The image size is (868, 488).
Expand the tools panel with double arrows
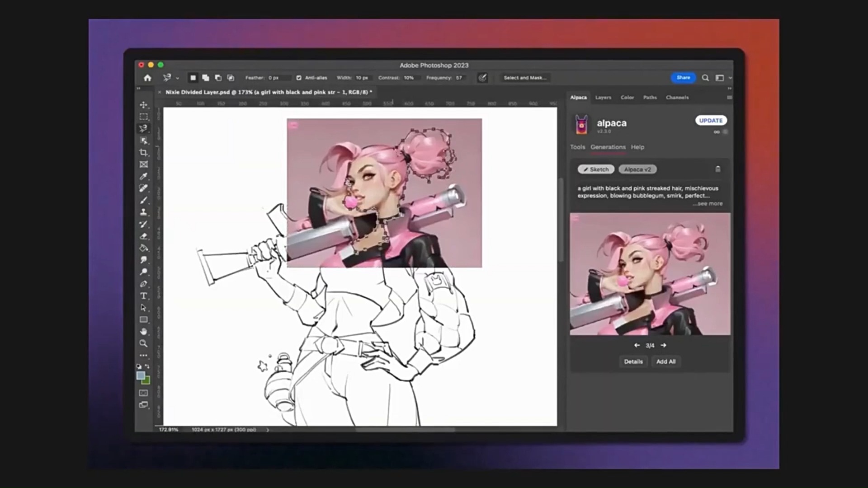(x=139, y=89)
